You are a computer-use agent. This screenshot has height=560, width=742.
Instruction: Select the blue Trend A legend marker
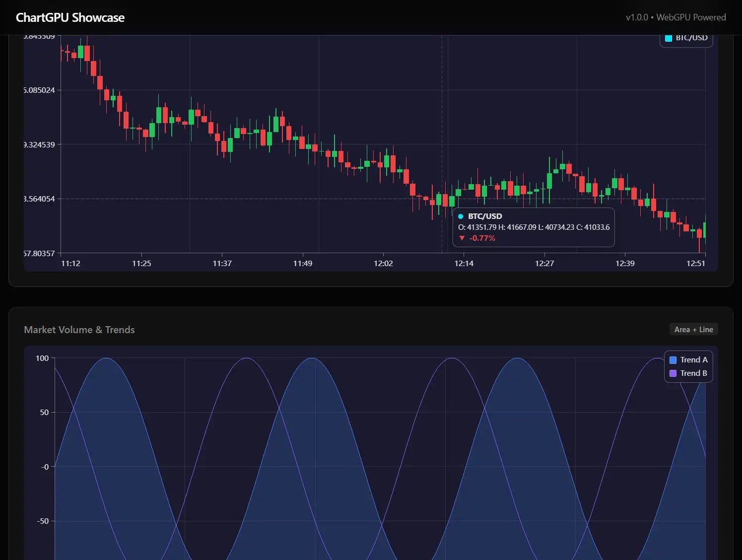673,359
